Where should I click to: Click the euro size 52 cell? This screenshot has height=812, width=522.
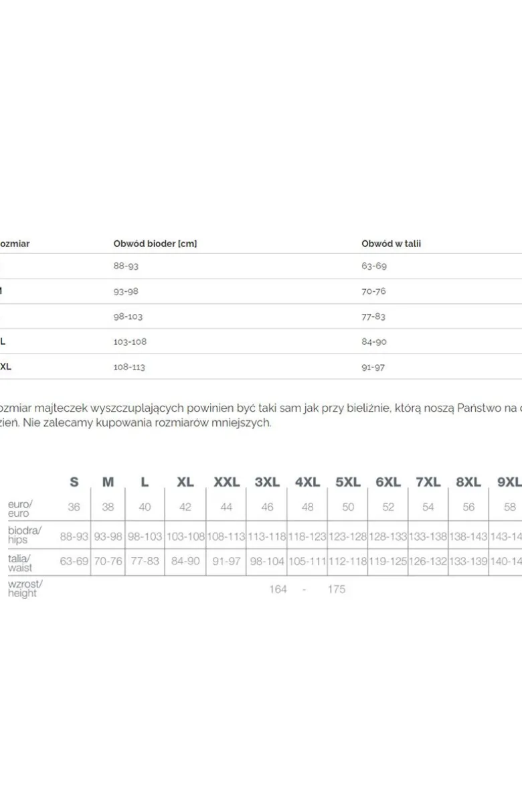(388, 507)
